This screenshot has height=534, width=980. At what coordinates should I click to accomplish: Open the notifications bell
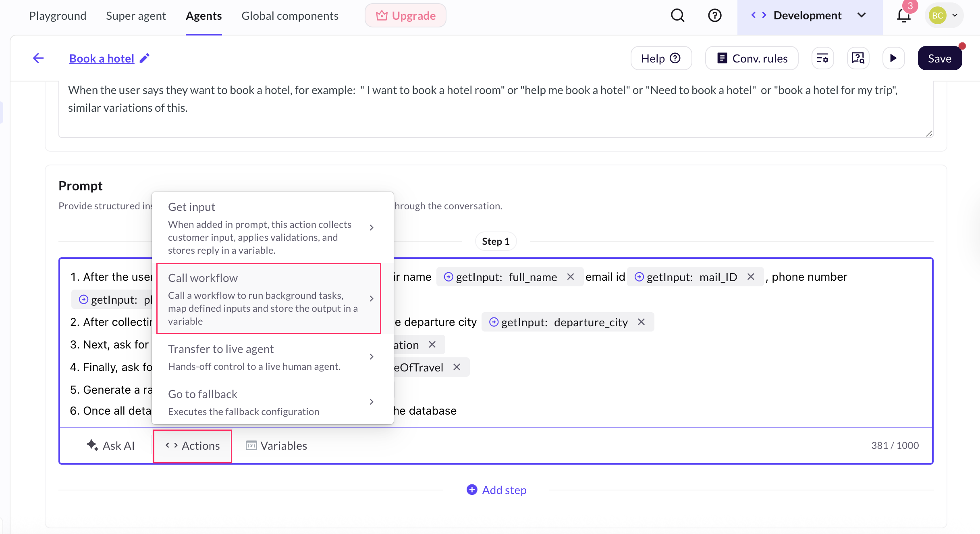pos(903,16)
